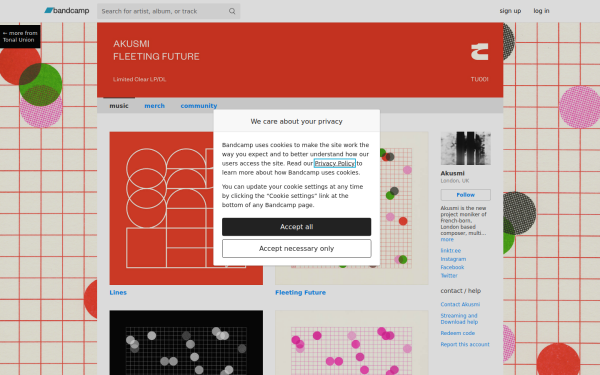Click the 'We care about your privacy' heading
Image resolution: width=600 pixels, height=375 pixels.
click(297, 121)
